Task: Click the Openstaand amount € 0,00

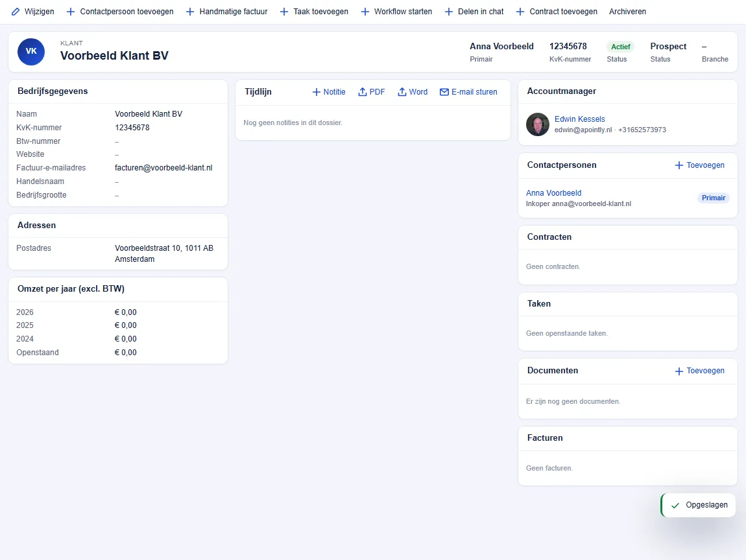Action: pyautogui.click(x=126, y=352)
